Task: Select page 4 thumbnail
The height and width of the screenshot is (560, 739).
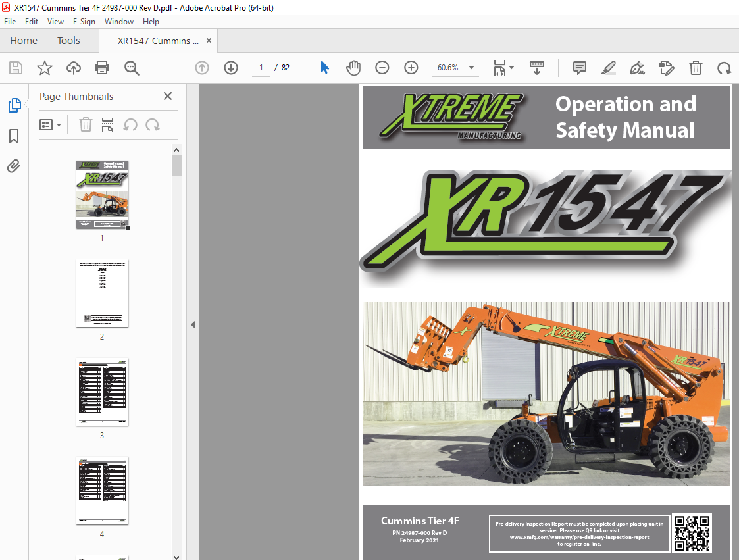Action: click(102, 490)
